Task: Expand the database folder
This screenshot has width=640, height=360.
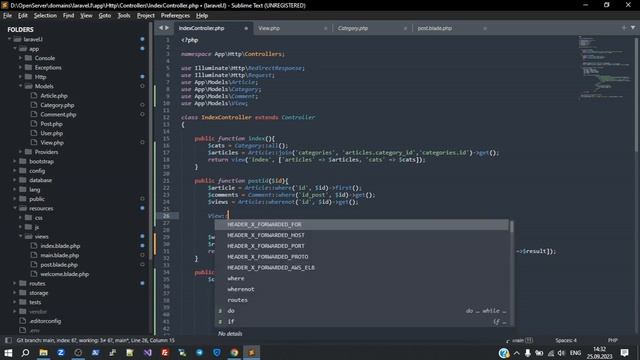Action: pyautogui.click(x=15, y=180)
